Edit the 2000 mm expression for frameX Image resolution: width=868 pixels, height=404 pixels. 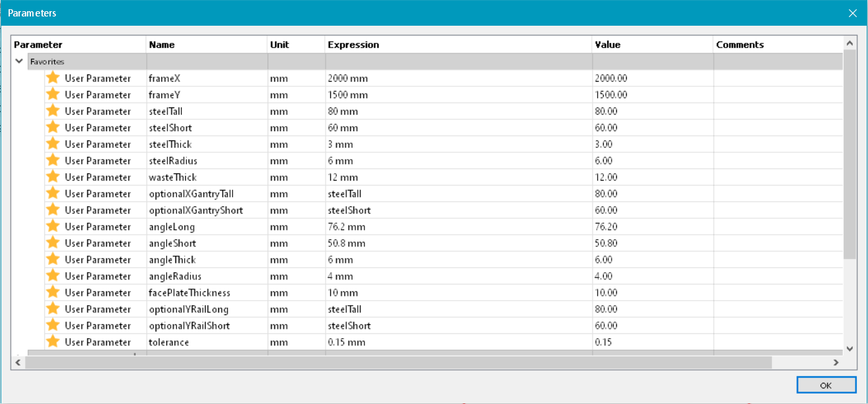click(459, 78)
